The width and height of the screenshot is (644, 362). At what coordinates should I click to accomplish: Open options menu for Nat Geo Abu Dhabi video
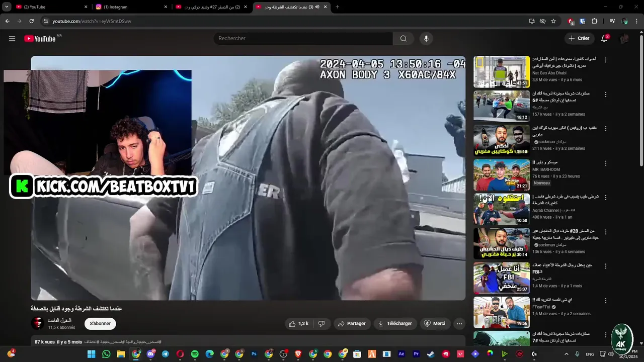pos(606,60)
